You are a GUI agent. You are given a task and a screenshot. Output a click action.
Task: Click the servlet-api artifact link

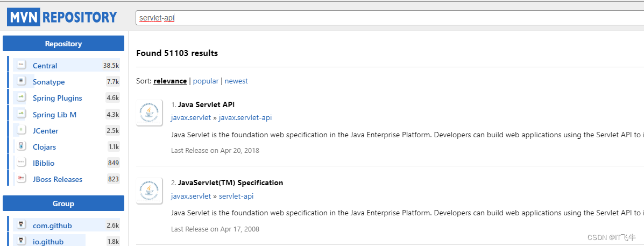tap(236, 196)
